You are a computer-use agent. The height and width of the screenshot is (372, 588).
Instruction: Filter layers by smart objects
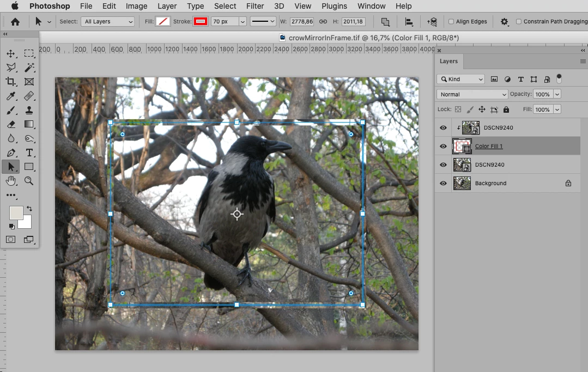(x=547, y=79)
